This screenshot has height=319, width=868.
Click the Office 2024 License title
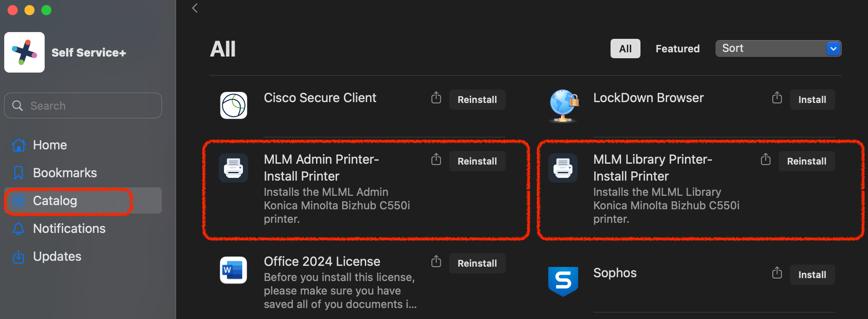click(x=322, y=262)
